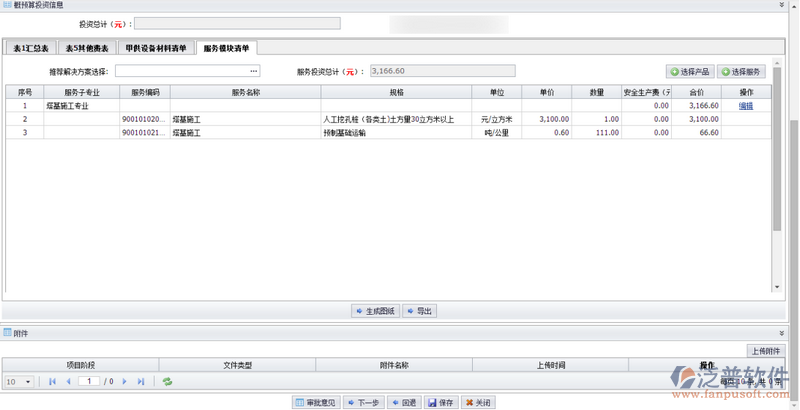Open the 甲供设备材料清单 tab
The width and height of the screenshot is (800, 410).
(155, 48)
